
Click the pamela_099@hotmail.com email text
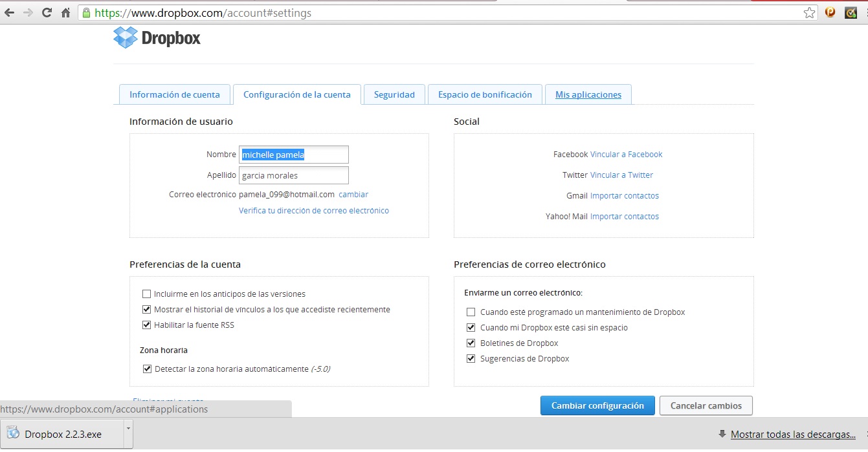click(287, 195)
